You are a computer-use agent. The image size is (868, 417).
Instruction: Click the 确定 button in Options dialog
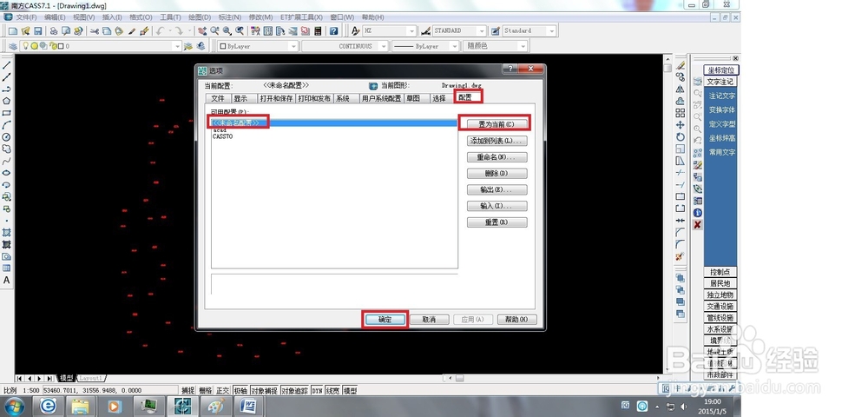(x=385, y=320)
